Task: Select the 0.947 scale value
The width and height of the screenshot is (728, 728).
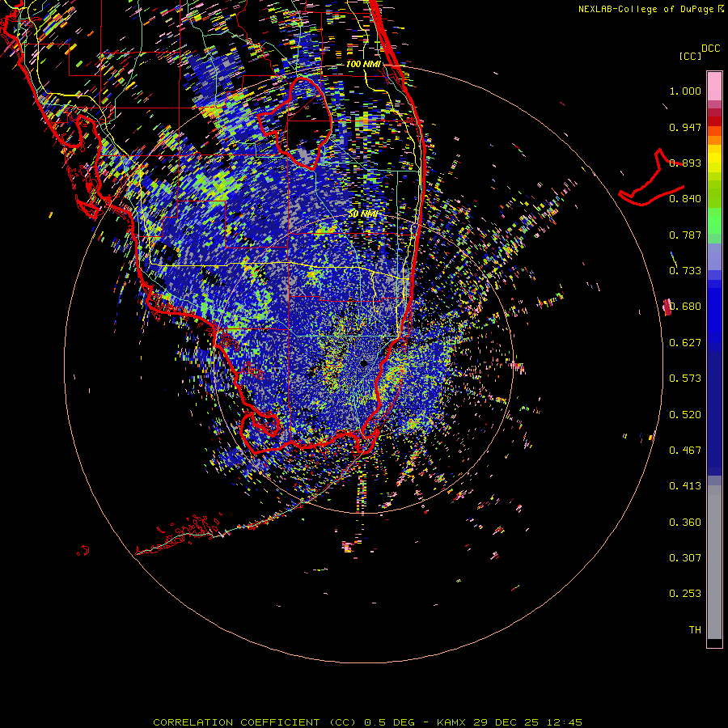Action: (x=685, y=127)
